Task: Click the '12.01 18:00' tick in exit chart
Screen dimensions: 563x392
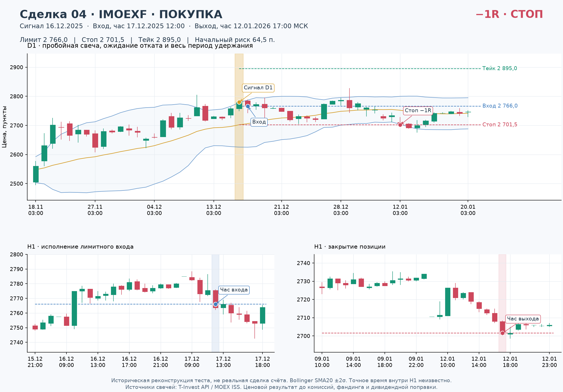Action: pyautogui.click(x=510, y=362)
